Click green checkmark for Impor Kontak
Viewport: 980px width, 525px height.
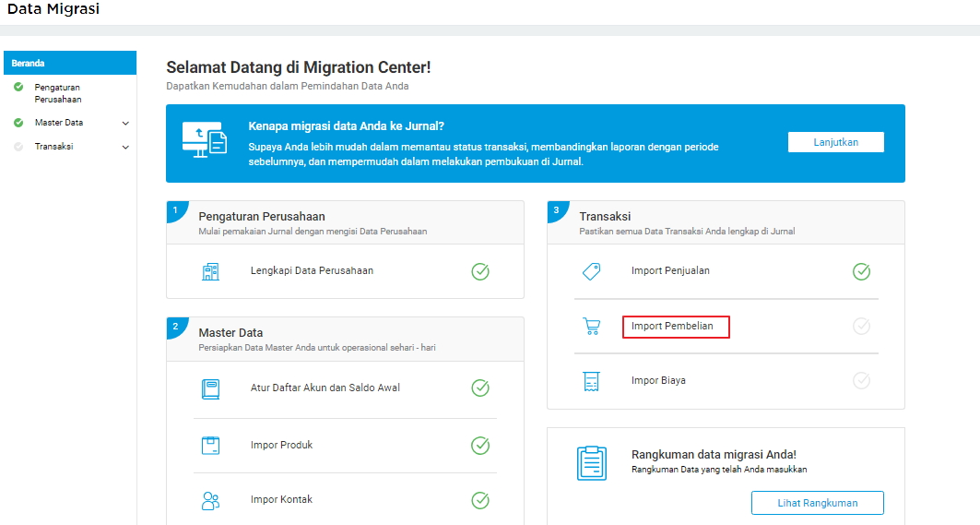pyautogui.click(x=480, y=501)
